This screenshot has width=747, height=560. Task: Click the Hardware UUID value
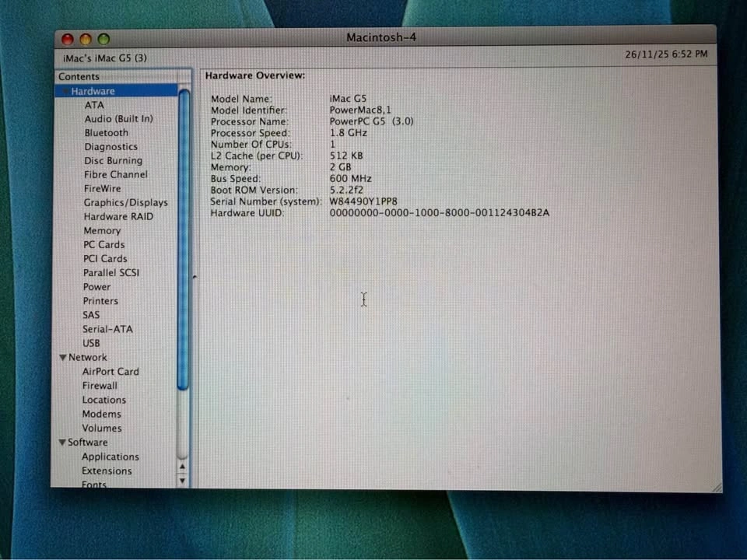click(439, 213)
